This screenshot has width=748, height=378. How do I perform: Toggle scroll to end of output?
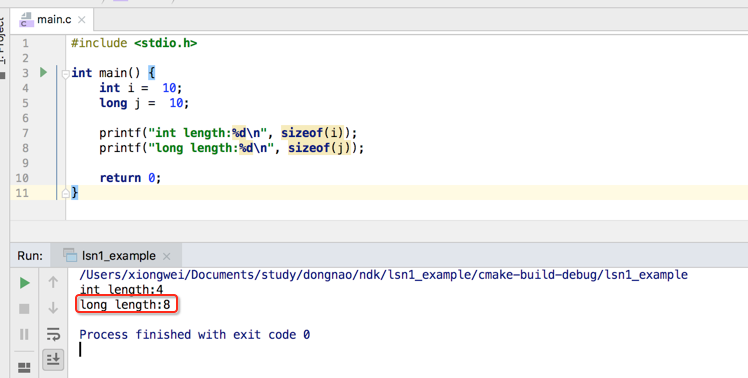(x=53, y=359)
